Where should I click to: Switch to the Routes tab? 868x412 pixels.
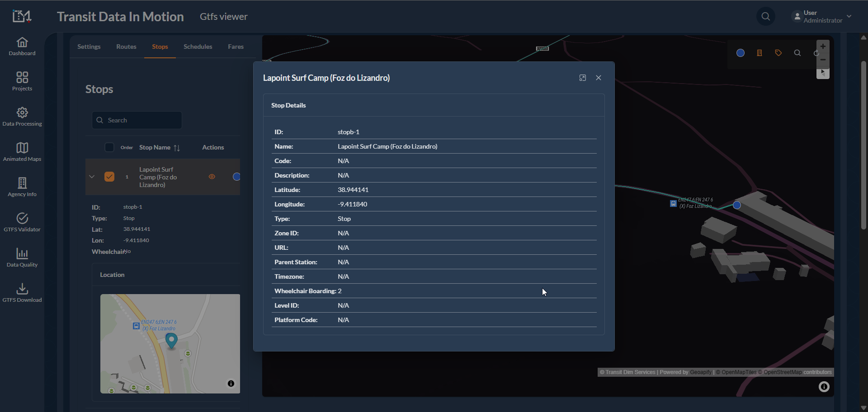tap(126, 47)
